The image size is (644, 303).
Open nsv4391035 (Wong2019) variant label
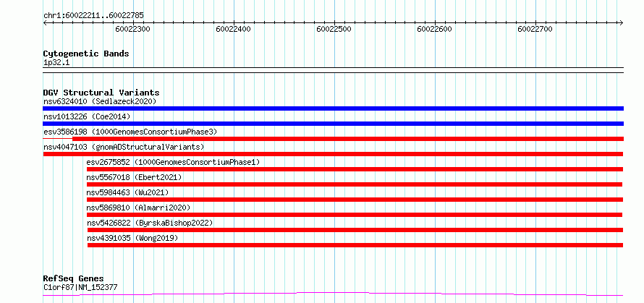pyautogui.click(x=132, y=238)
